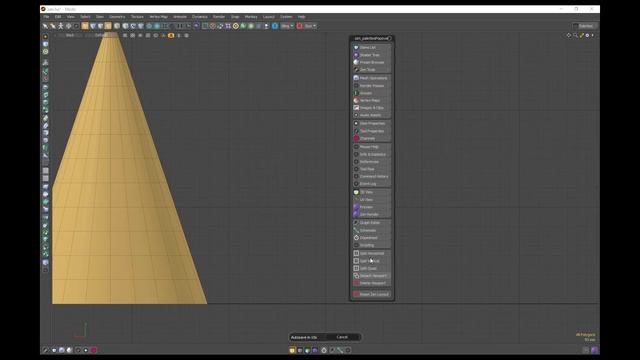Viewport: 640px width, 360px height.
Task: Open Render Passes in the palette
Action: (x=371, y=86)
